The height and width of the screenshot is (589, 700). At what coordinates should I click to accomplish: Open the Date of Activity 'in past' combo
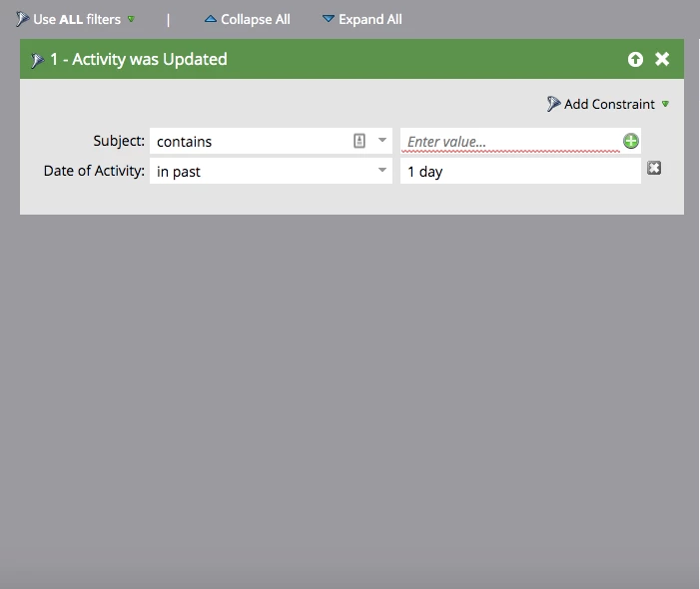[x=271, y=171]
